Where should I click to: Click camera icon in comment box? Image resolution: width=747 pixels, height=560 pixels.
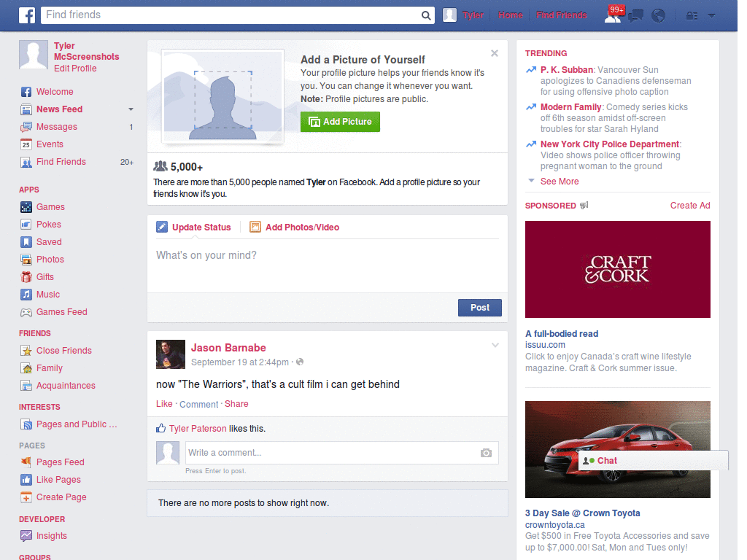(486, 453)
